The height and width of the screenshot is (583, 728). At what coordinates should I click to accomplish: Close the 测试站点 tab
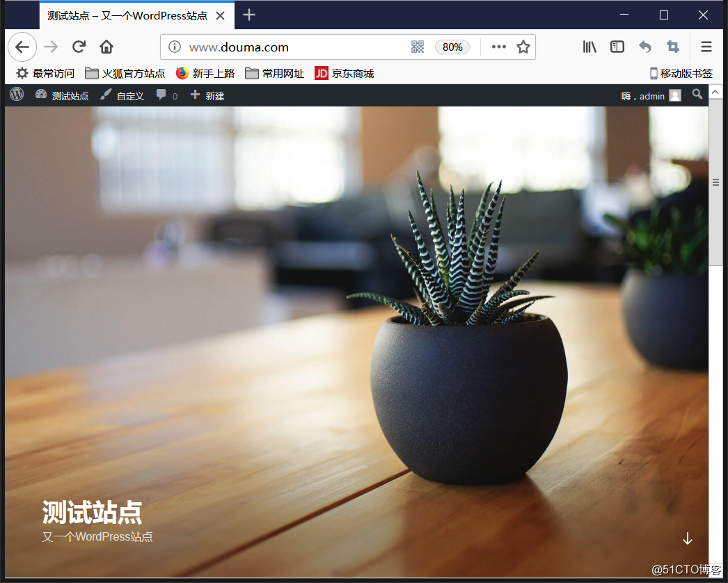click(221, 16)
